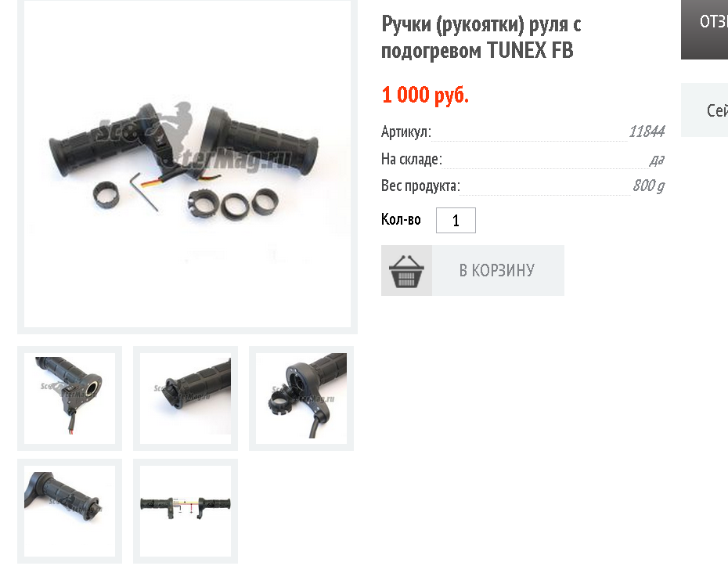Open the ОТЗ reviews tab
This screenshot has height=584, width=728.
[705, 29]
